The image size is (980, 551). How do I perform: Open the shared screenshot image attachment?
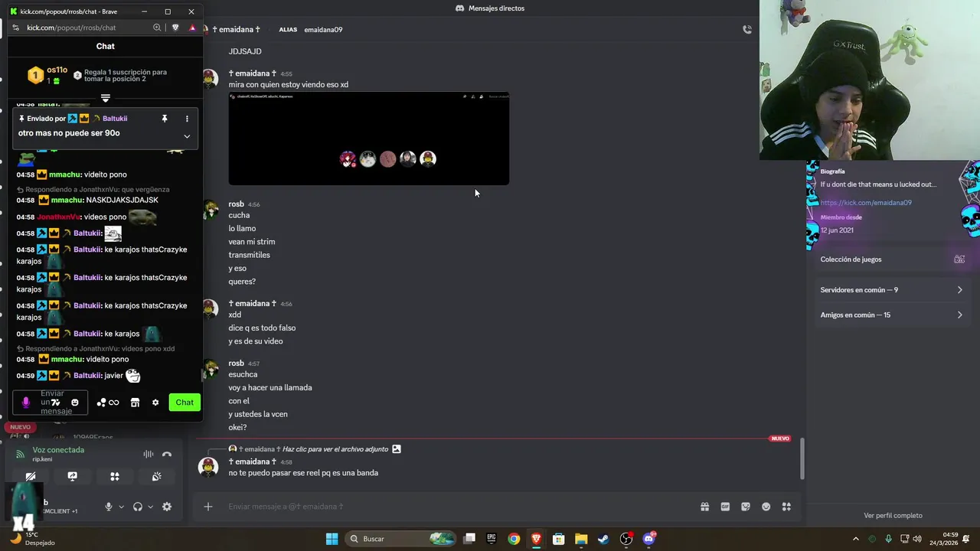click(x=369, y=139)
